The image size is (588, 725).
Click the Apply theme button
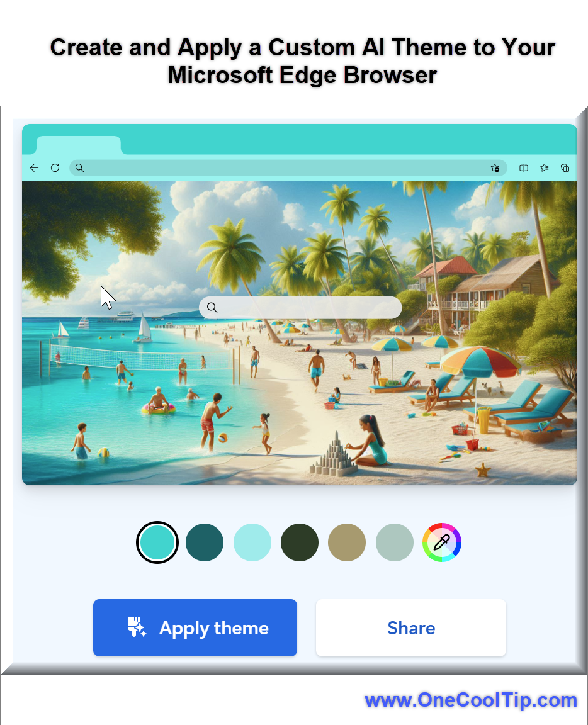[x=195, y=628]
